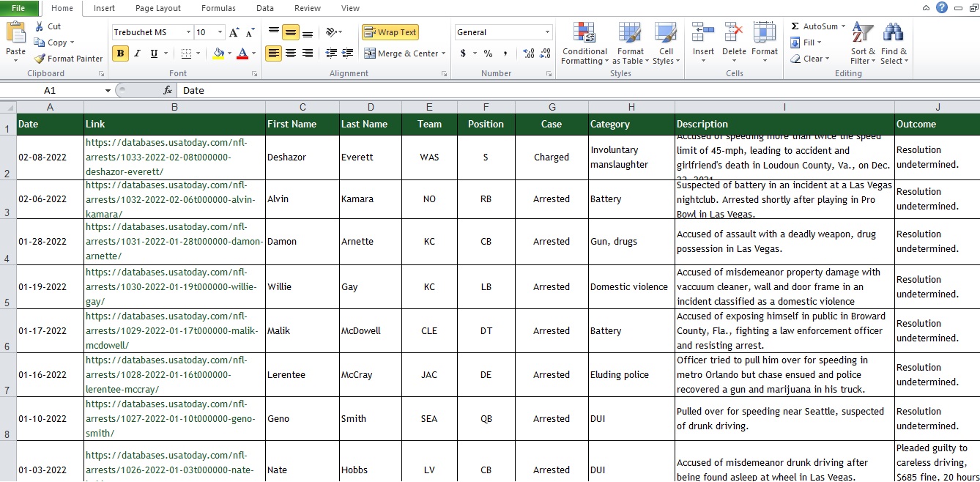Expand the text orientation dropdown
This screenshot has width=980, height=482.
(x=341, y=32)
